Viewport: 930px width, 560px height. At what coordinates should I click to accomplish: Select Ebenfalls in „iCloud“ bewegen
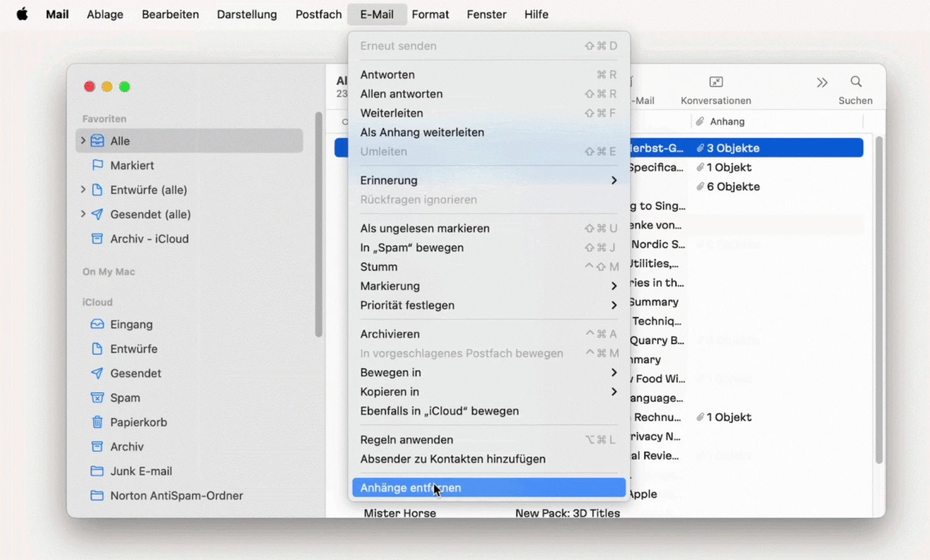point(489,411)
